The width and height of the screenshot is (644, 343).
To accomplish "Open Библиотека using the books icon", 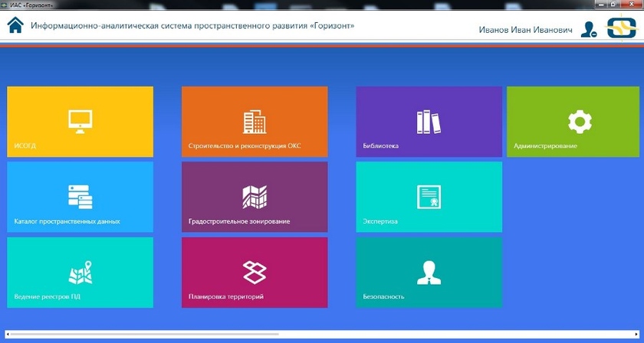I will tap(429, 120).
